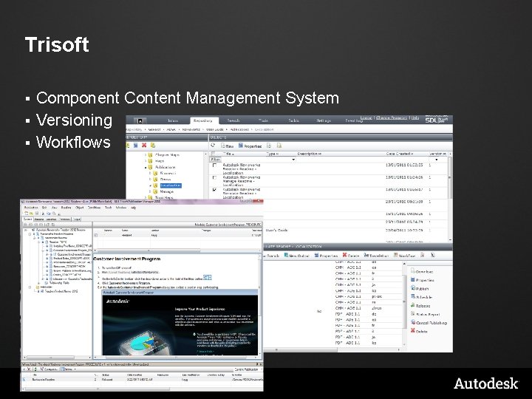The image size is (532, 399).
Task: Open the Settings tab in the SDL web client
Action: coord(324,120)
